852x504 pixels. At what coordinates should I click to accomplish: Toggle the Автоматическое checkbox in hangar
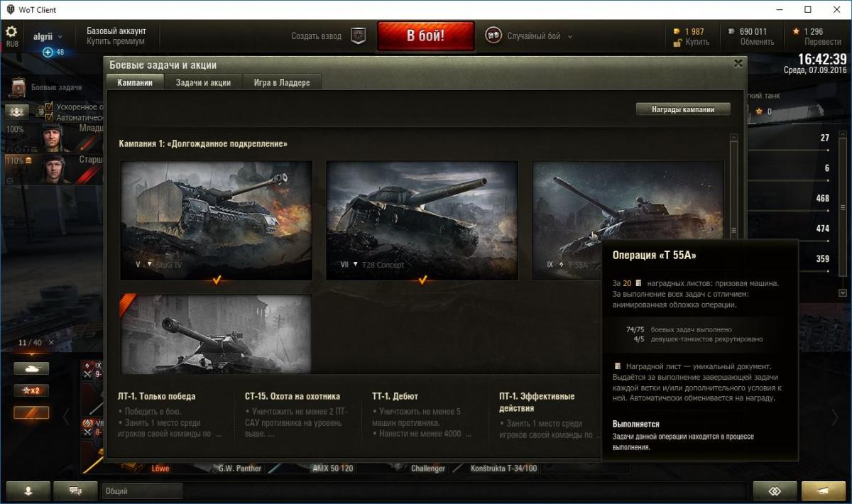pos(49,117)
